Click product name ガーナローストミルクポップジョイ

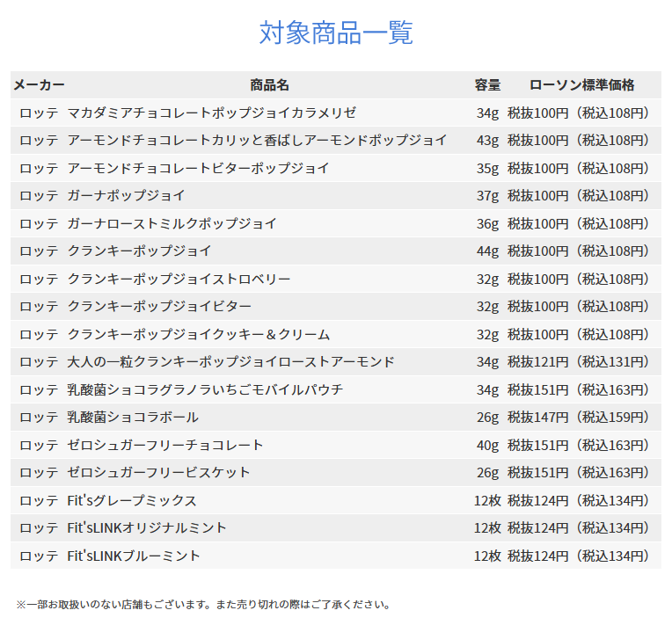[x=172, y=223]
